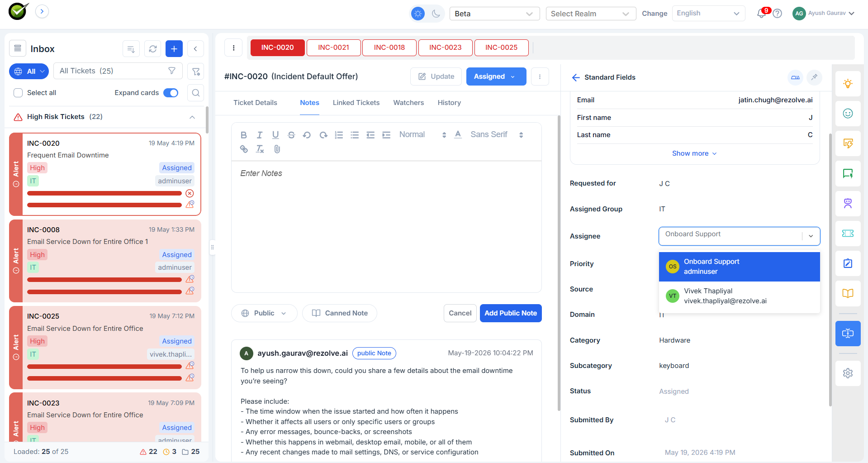Switch to light mode sun icon

(x=418, y=14)
